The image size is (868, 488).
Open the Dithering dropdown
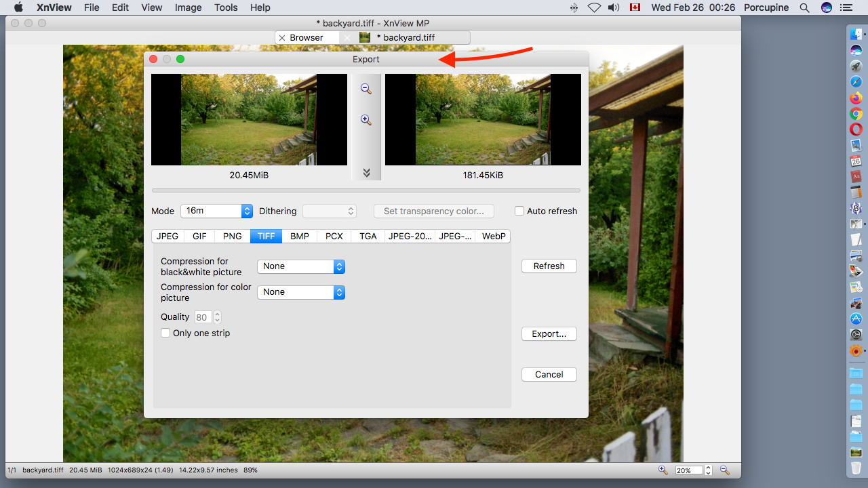coord(330,211)
